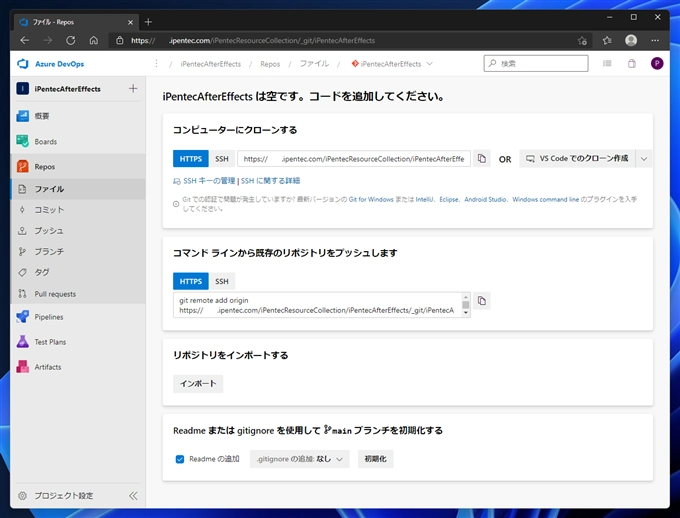Click the site lock icon in address bar
The width and height of the screenshot is (680, 518).
pos(120,40)
